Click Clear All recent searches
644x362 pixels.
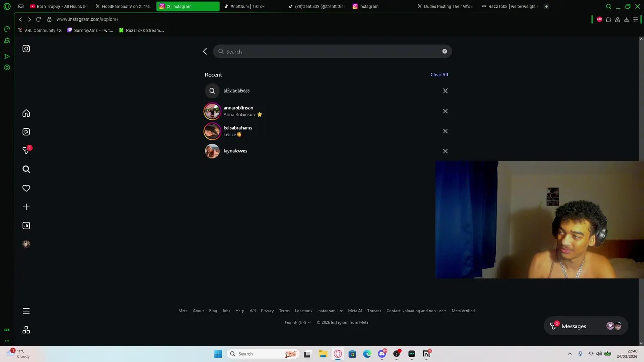439,74
